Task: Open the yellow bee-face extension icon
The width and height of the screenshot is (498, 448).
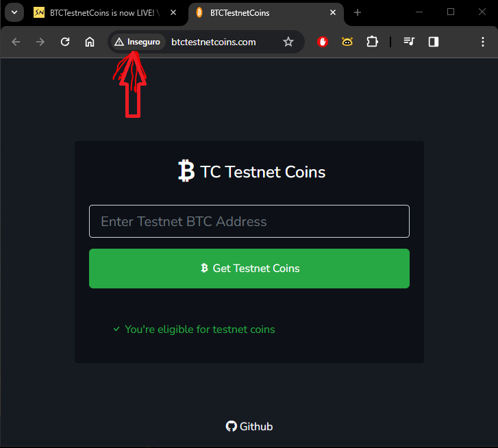Action: click(x=347, y=42)
